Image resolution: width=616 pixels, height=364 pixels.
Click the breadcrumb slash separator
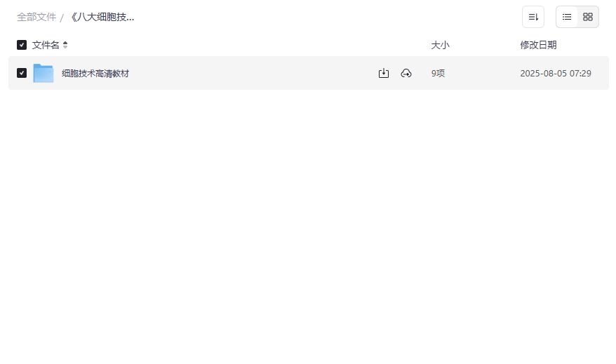click(x=62, y=18)
